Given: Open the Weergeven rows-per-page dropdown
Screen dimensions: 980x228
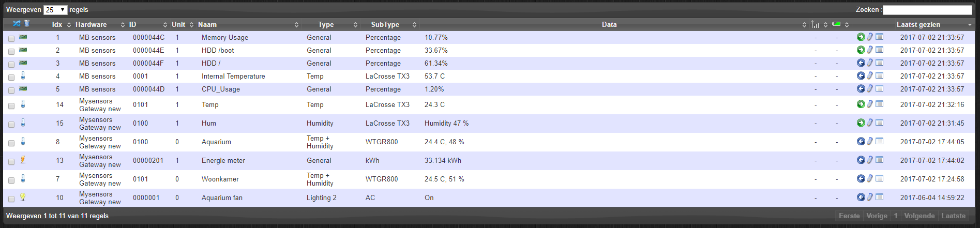Looking at the screenshot, I should point(55,10).
